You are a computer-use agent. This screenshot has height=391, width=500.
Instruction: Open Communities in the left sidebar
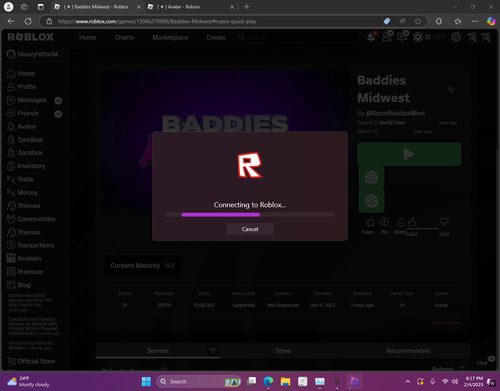point(31,219)
